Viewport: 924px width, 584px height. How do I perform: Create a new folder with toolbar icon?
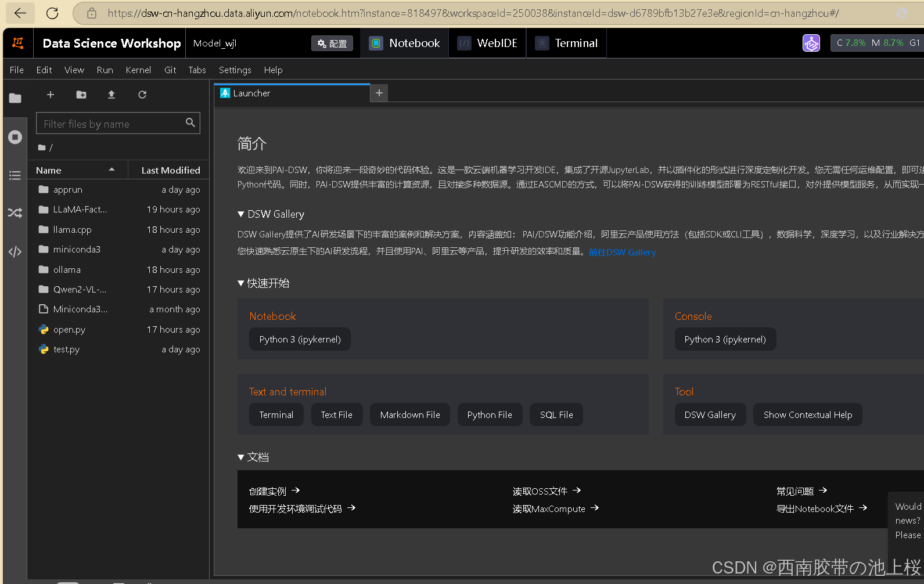(81, 95)
